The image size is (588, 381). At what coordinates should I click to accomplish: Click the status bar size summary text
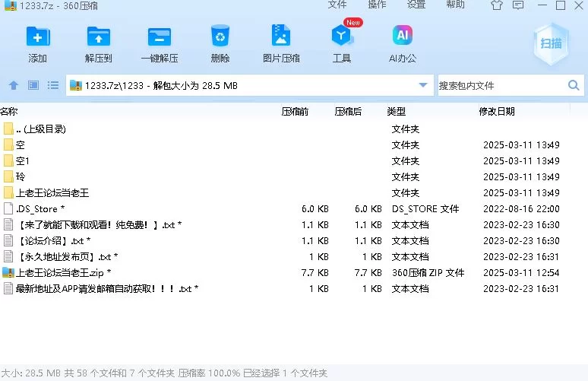pos(164,373)
